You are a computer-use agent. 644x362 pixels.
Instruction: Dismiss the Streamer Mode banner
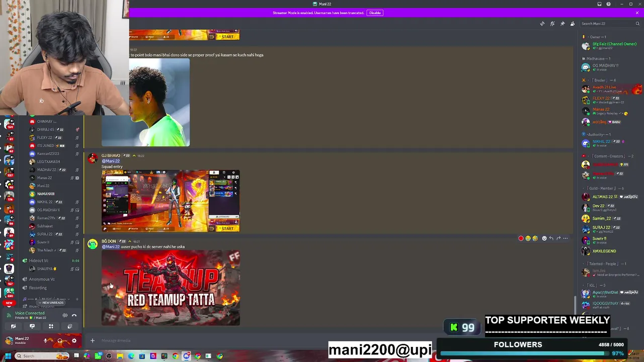(637, 13)
